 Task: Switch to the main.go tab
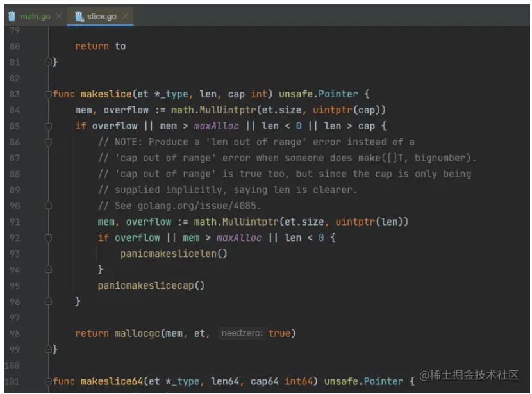point(35,16)
